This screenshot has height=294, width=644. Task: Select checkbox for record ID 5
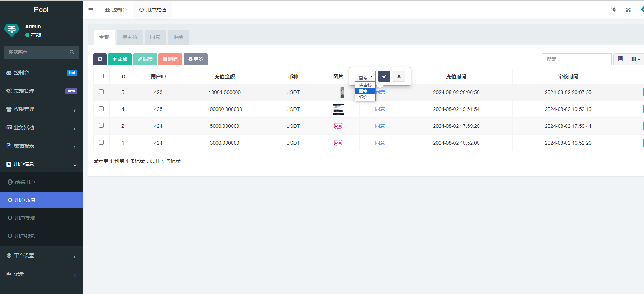click(x=101, y=92)
